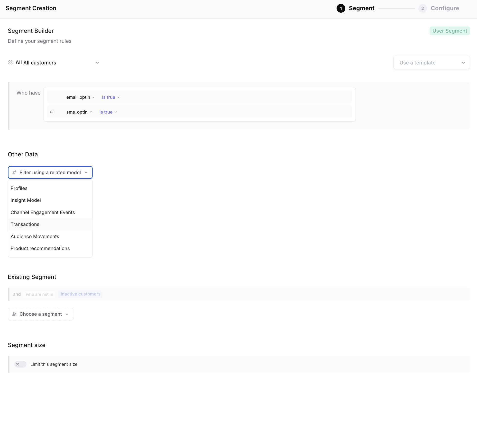Change the Is true operator for email_optin
The width and height of the screenshot is (477, 448).
[111, 97]
